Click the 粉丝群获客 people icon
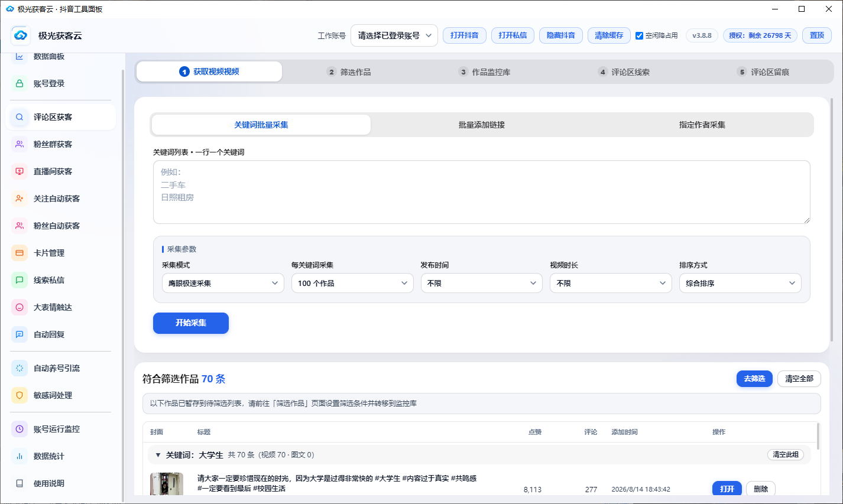The height and width of the screenshot is (504, 843). pyautogui.click(x=20, y=144)
